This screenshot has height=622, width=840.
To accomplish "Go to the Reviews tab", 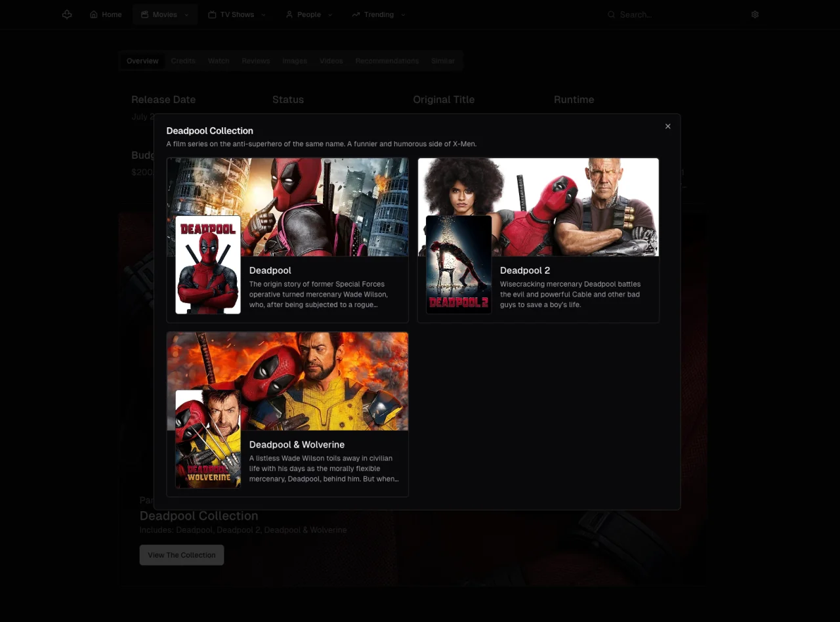I will pyautogui.click(x=256, y=61).
